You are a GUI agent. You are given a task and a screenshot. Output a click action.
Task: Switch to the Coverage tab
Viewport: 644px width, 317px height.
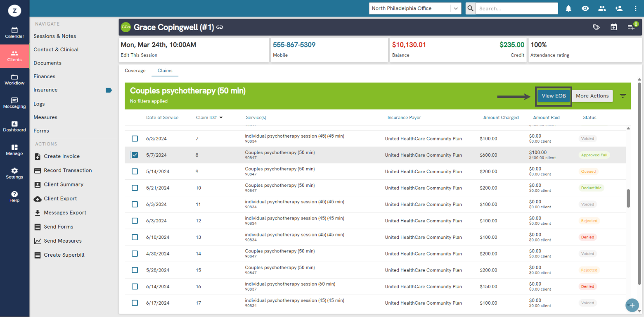tap(135, 71)
